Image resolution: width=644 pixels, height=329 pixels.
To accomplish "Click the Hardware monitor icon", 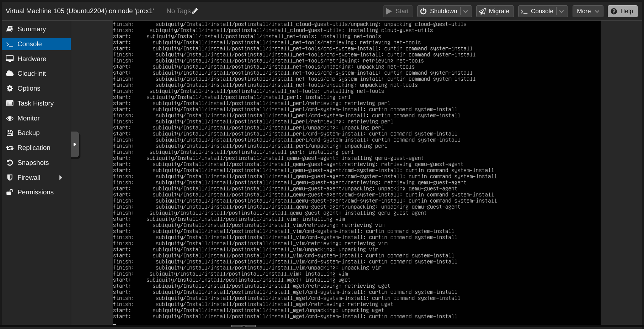I will pos(10,59).
